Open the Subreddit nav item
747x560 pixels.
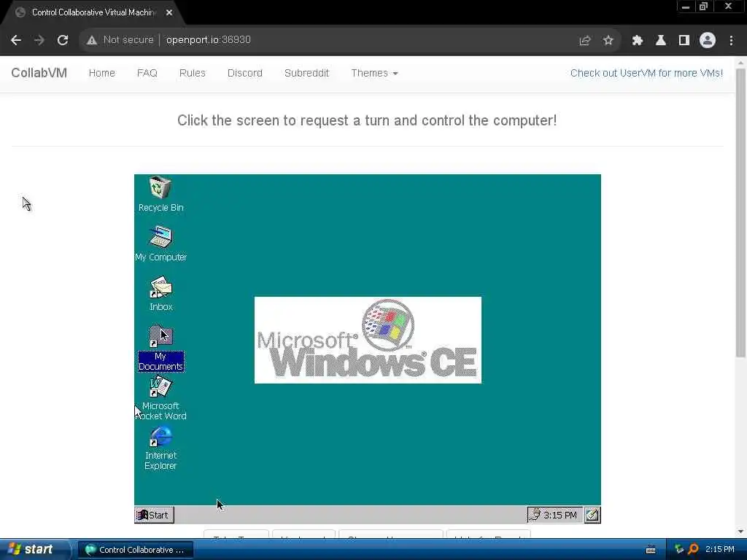[x=307, y=73]
